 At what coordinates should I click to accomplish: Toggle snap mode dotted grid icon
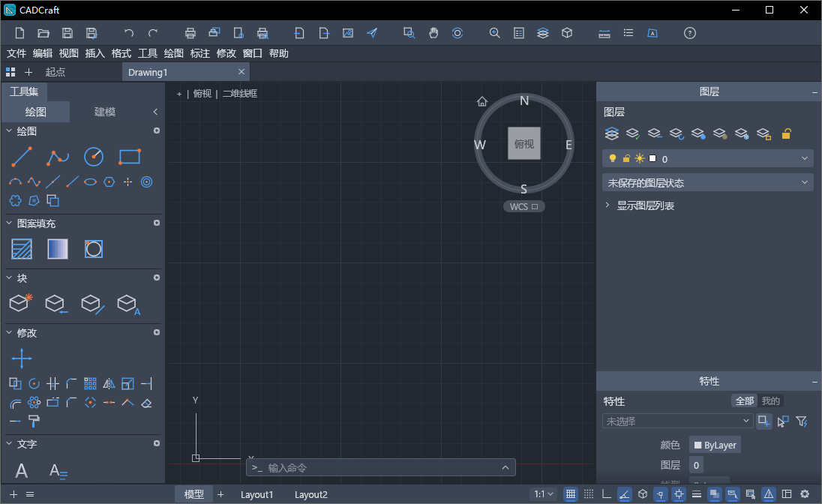coord(589,494)
